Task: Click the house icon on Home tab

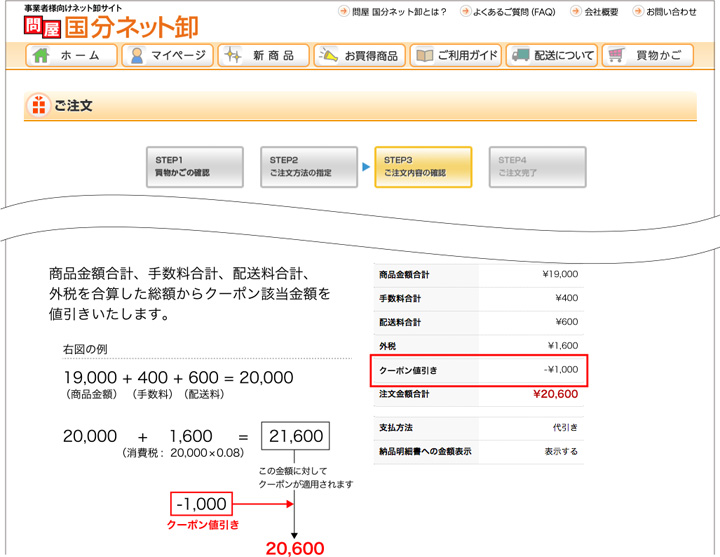Action: pos(42,56)
